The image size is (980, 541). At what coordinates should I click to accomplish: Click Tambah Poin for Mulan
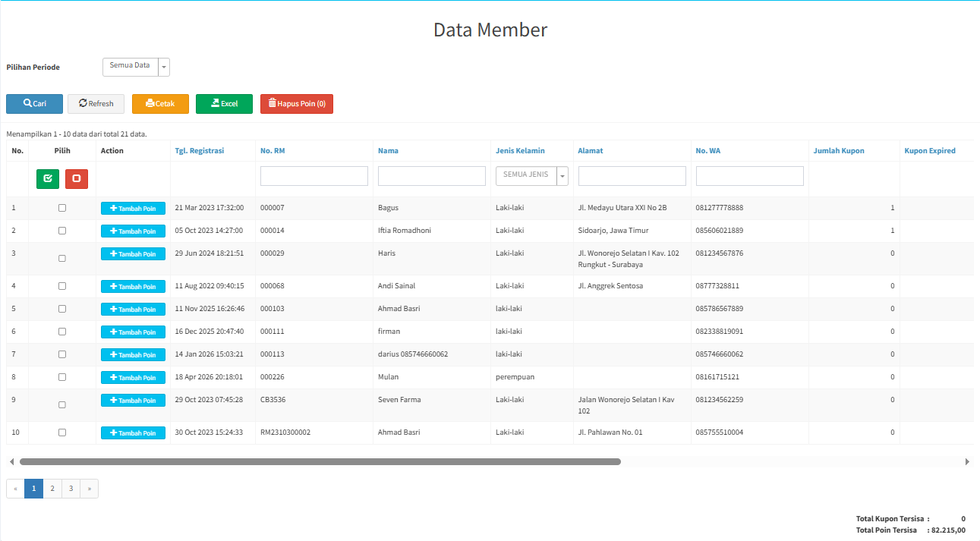click(133, 378)
